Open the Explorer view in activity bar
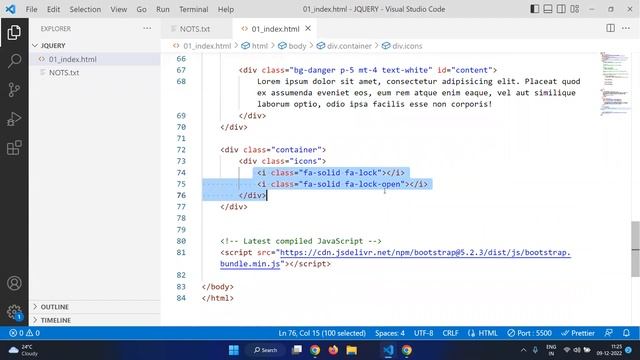640x360 pixels. click(14, 32)
